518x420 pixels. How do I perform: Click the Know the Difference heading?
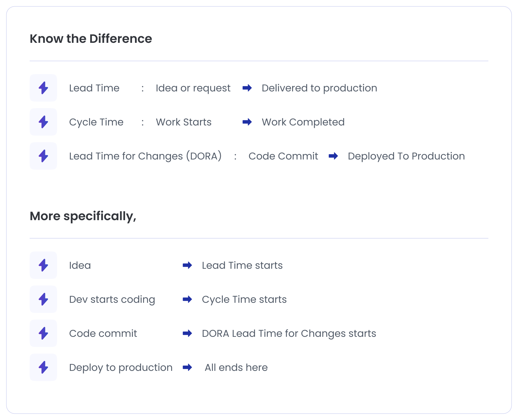tap(91, 39)
